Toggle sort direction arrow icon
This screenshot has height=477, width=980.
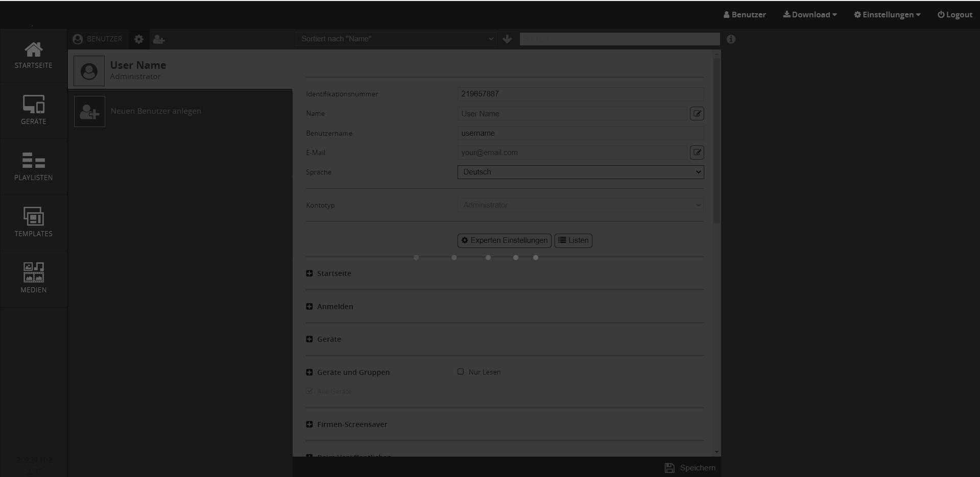coord(507,39)
